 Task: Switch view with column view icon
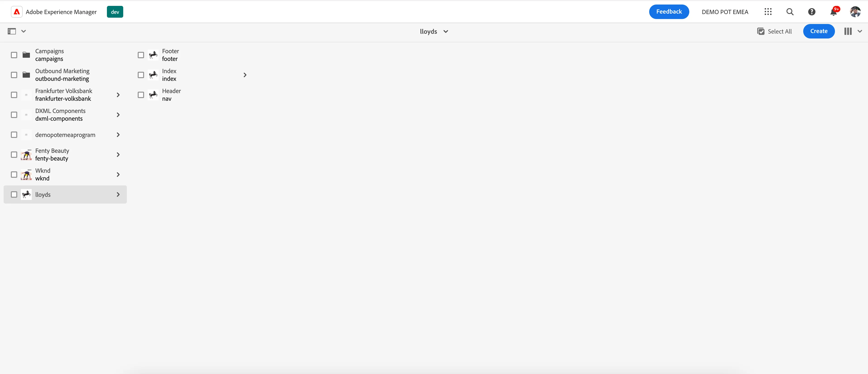848,31
